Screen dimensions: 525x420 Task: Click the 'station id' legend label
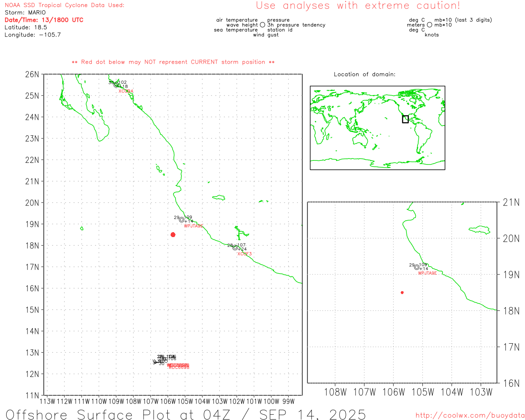point(280,30)
